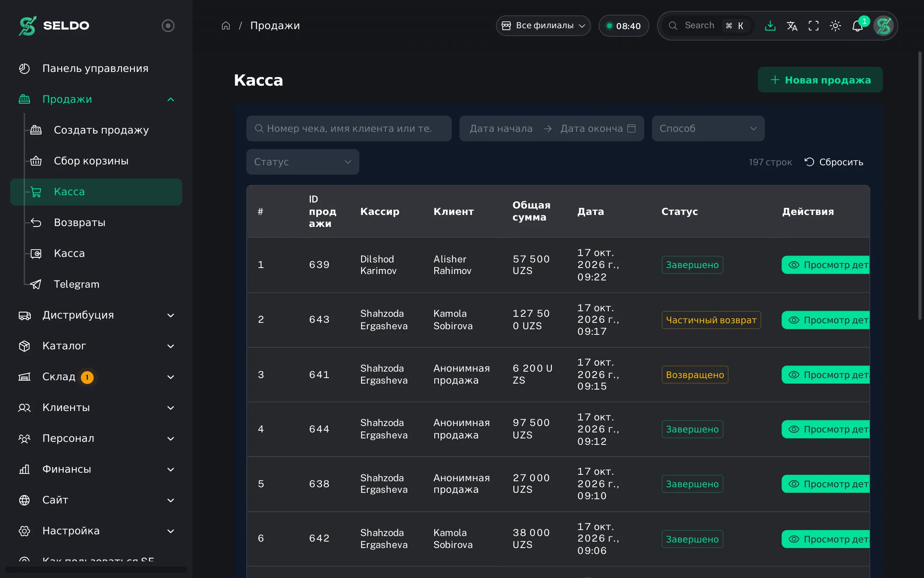Click the download icon in top bar
The height and width of the screenshot is (578, 924).
pos(770,26)
